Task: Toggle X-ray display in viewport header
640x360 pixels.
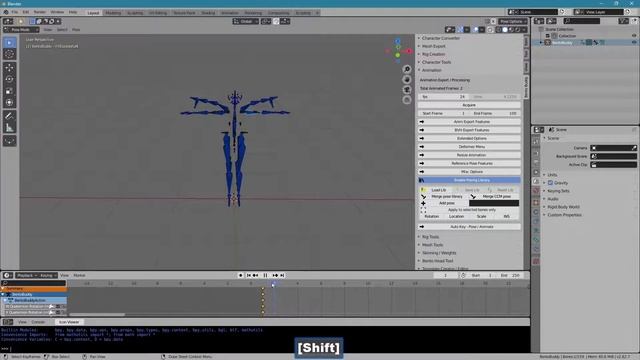Action: pos(490,30)
